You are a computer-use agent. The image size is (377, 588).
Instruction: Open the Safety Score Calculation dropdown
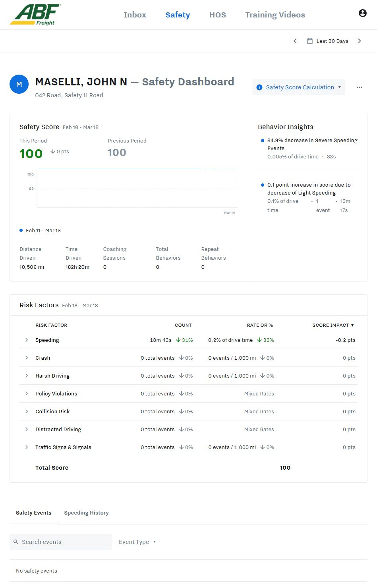click(x=299, y=87)
